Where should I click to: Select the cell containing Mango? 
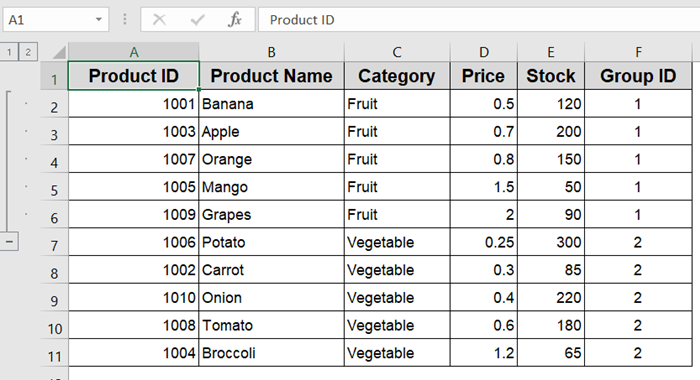coord(271,187)
